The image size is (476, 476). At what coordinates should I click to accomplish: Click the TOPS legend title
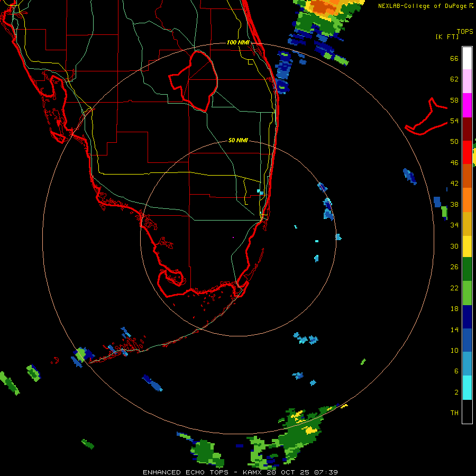(465, 31)
